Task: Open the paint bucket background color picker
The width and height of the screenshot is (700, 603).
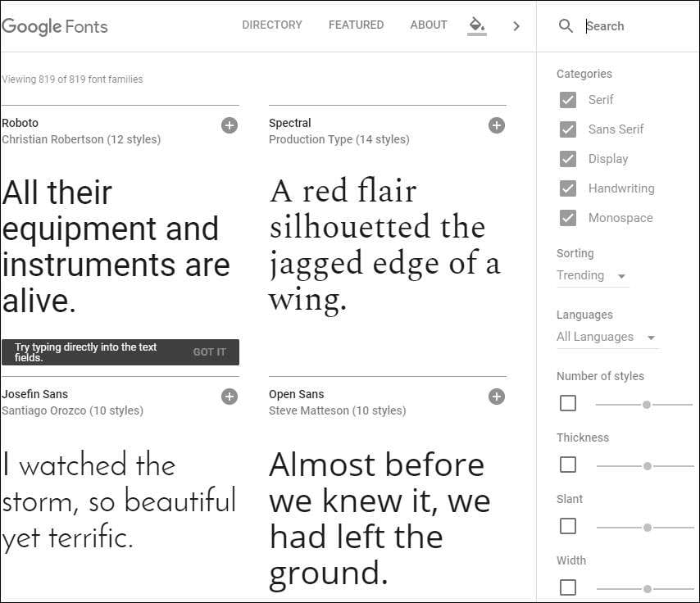Action: point(477,26)
